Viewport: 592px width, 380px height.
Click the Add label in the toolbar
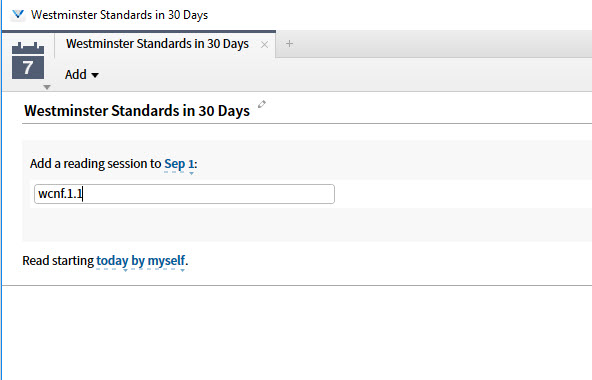(76, 74)
